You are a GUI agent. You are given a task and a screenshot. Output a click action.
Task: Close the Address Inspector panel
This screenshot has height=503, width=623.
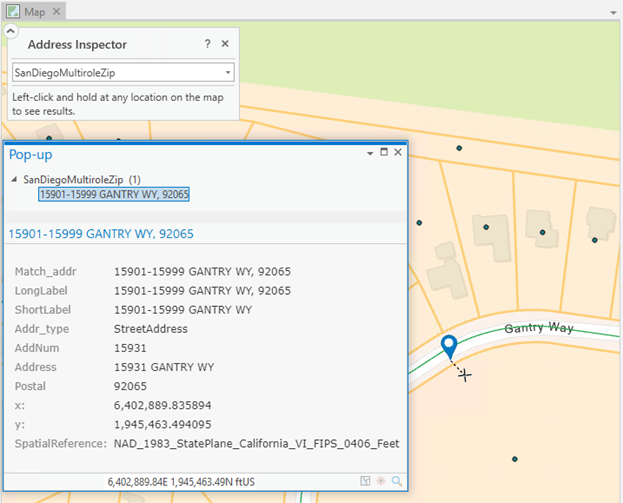coord(225,44)
